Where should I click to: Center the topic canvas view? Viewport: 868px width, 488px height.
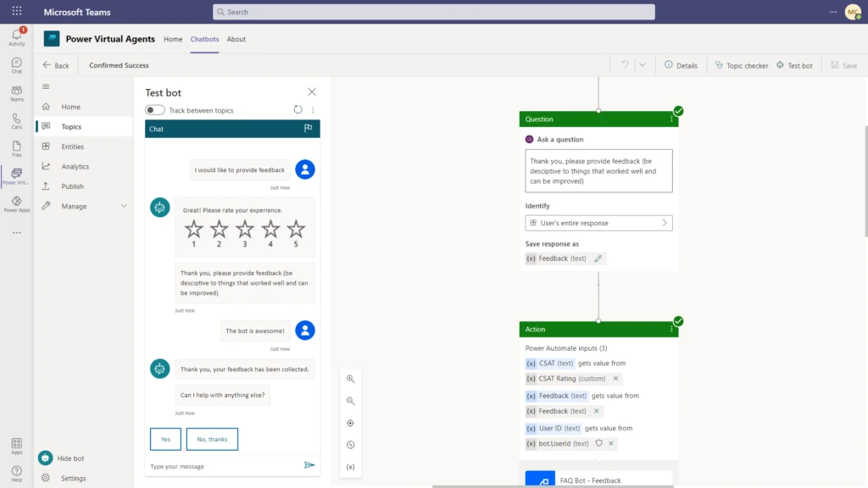point(351,423)
